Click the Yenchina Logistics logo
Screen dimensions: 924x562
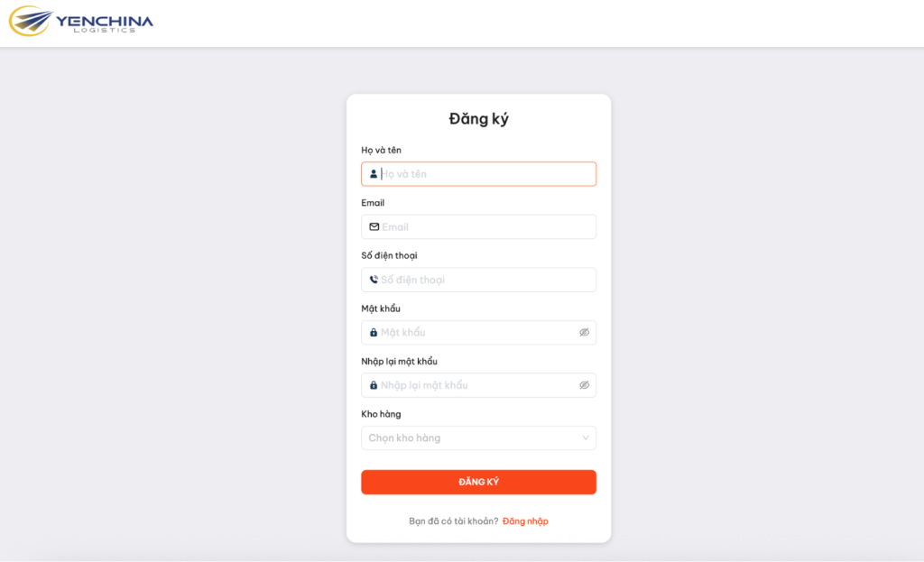tap(81, 21)
